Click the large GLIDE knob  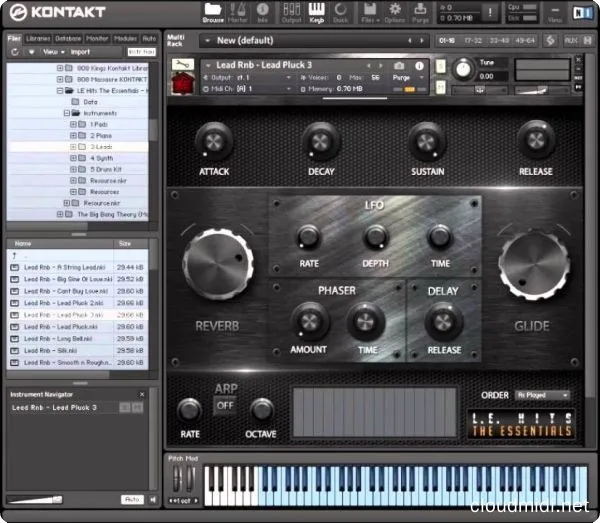pos(535,265)
